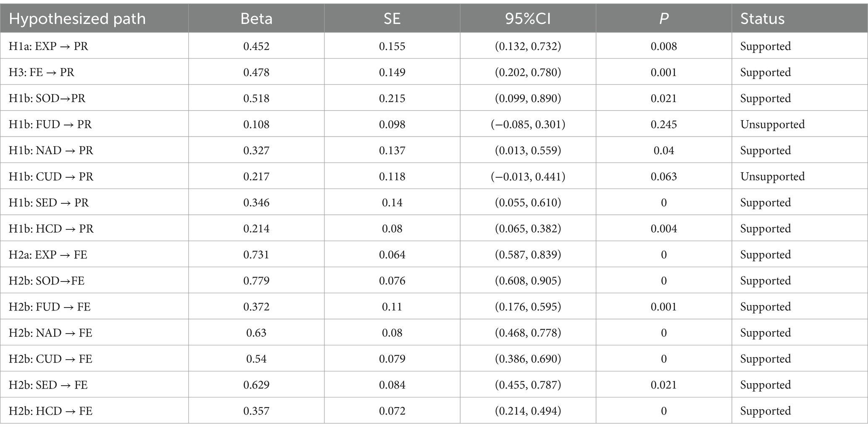
Task: Select the Beta column header
Action: [x=256, y=19]
